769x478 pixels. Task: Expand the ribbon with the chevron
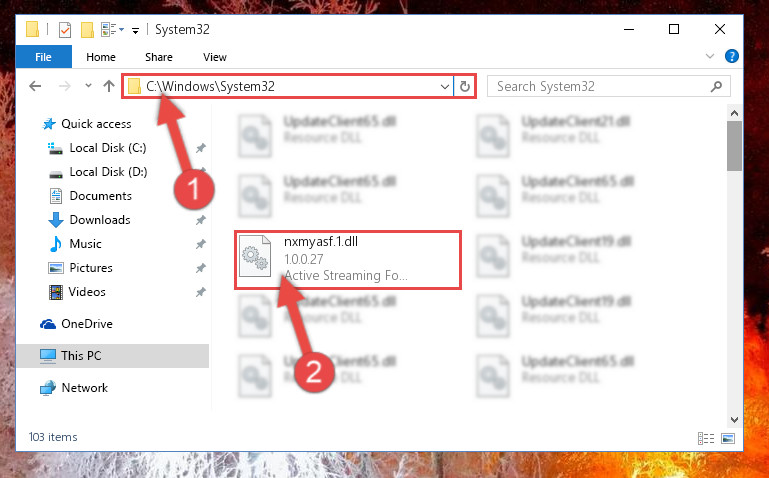[709, 56]
